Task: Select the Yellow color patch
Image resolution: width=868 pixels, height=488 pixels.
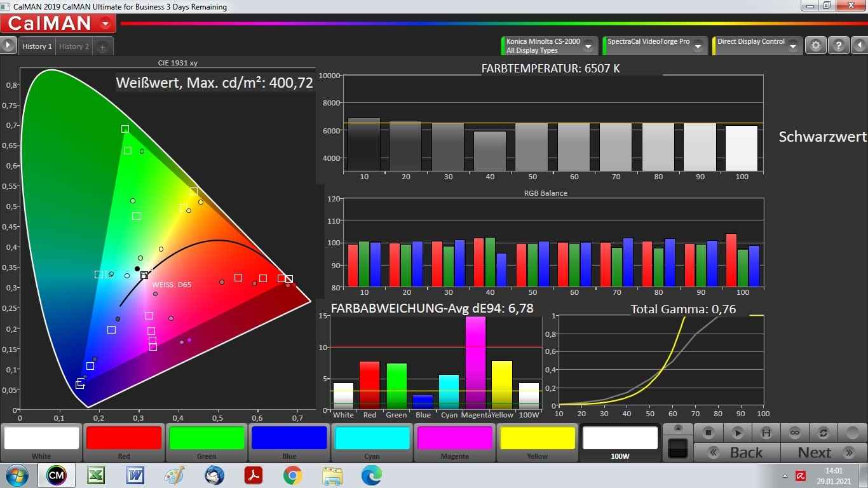Action: click(x=537, y=442)
